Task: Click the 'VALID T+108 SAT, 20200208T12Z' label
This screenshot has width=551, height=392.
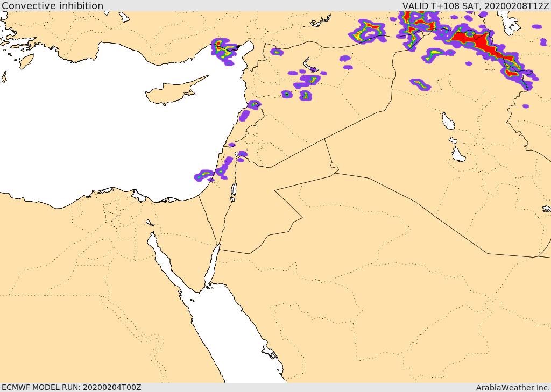Action: tap(475, 6)
